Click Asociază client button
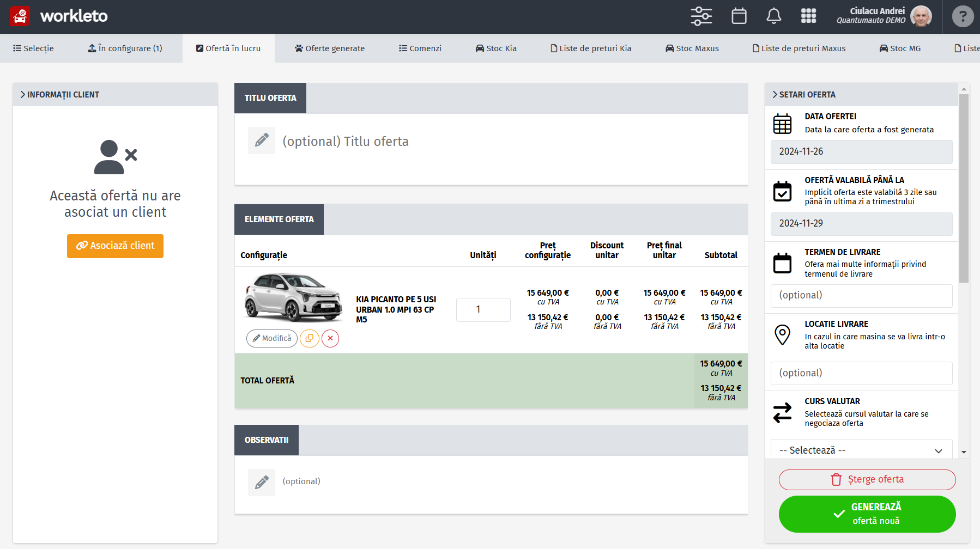980x549 pixels. (x=115, y=246)
